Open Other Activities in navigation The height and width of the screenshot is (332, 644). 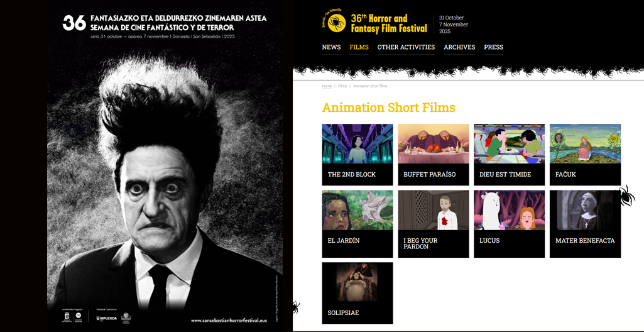[406, 47]
